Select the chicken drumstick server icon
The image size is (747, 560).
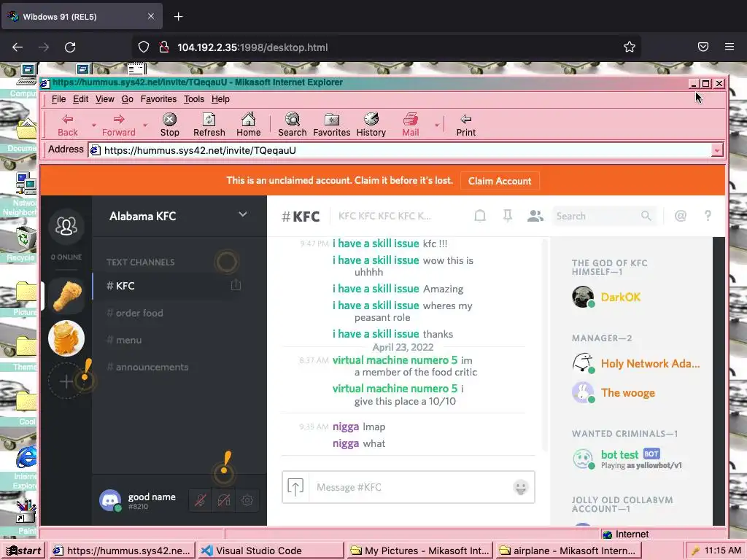pyautogui.click(x=66, y=296)
